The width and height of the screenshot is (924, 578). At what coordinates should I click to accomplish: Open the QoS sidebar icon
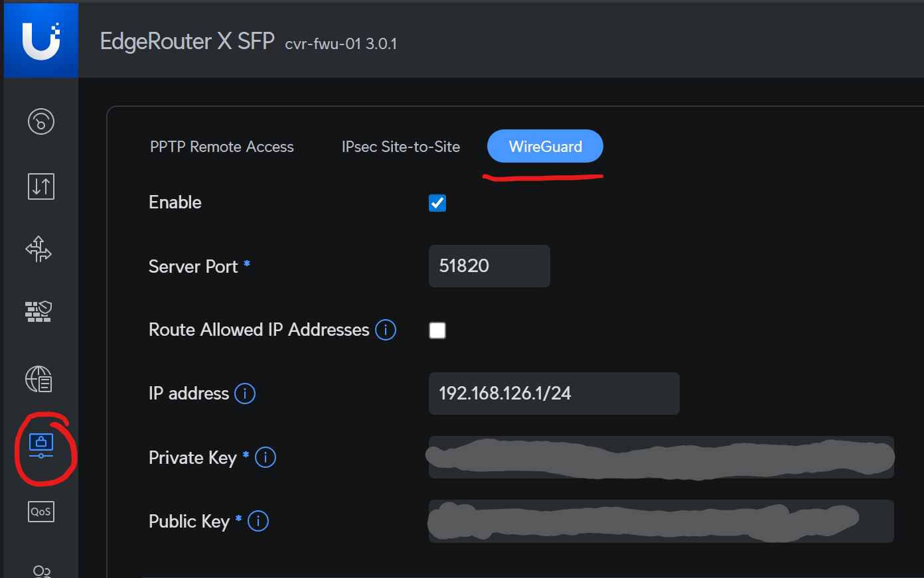(x=41, y=512)
